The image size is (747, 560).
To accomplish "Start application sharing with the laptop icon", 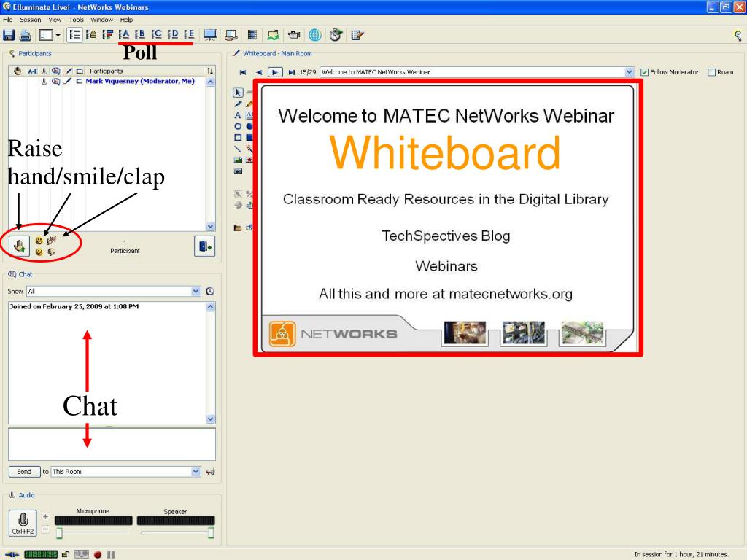I will tap(231, 35).
